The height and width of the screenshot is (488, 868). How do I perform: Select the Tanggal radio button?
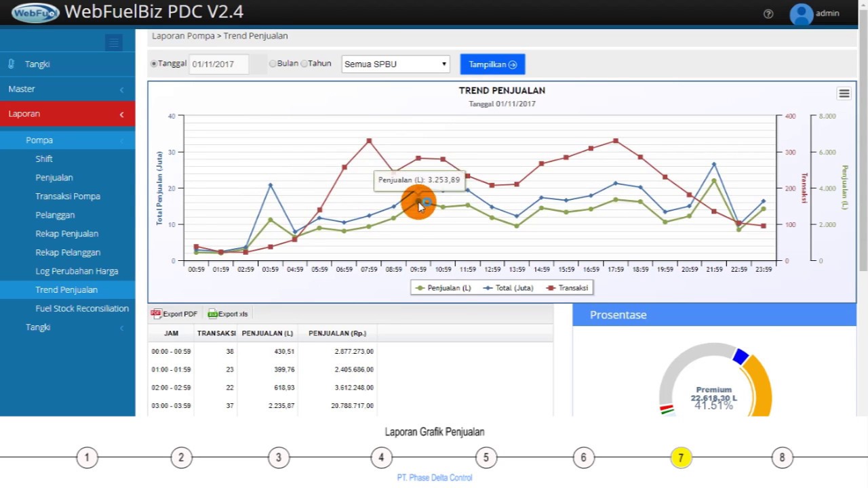[x=154, y=64]
